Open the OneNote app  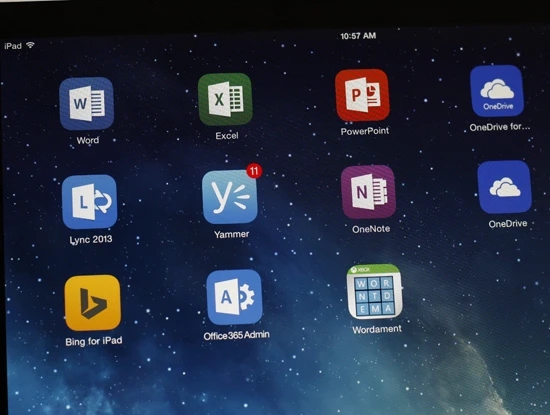click(x=368, y=192)
